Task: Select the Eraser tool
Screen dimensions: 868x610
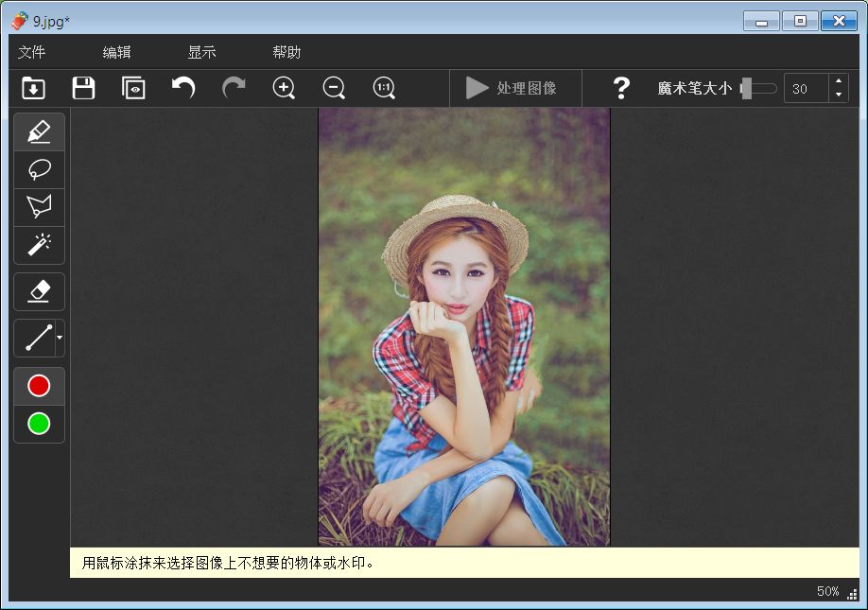Action: pos(39,292)
